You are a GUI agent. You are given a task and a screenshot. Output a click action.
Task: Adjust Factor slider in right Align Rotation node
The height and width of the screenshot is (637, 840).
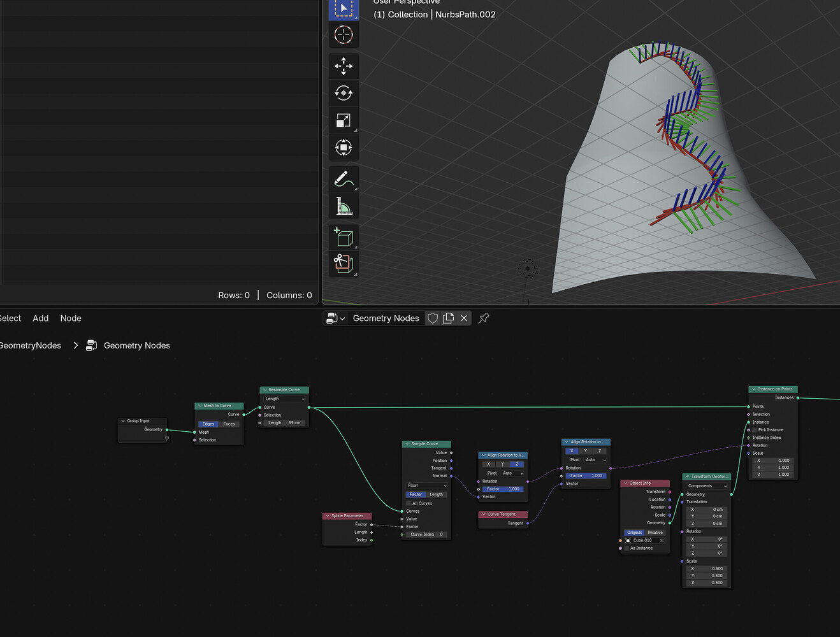(x=586, y=476)
